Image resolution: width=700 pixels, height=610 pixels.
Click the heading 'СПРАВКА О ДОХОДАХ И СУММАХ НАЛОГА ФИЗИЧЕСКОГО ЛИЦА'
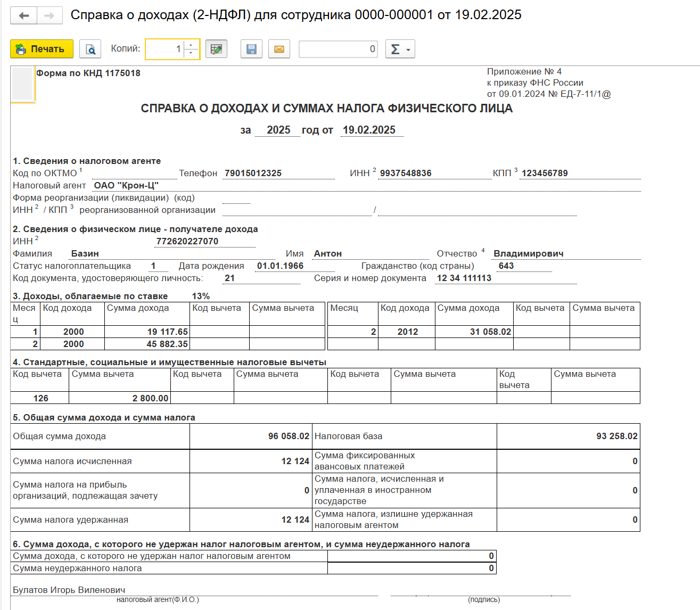coord(327,109)
